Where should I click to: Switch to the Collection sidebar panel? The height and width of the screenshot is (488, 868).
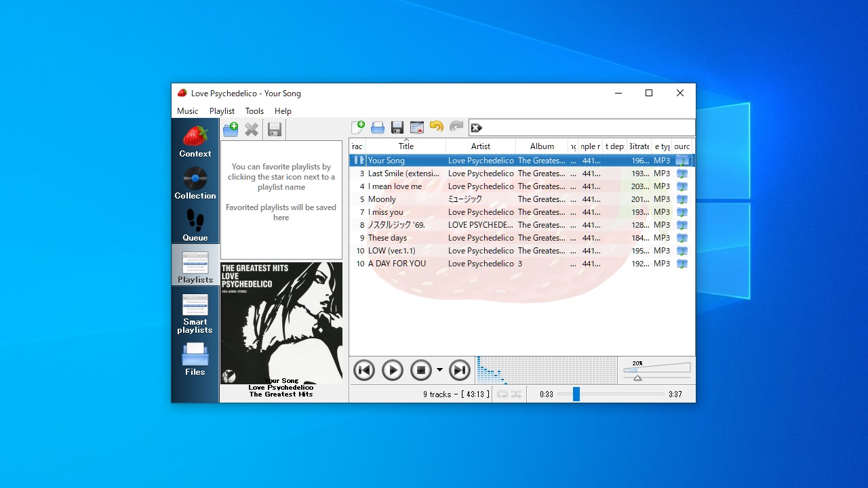tap(195, 182)
